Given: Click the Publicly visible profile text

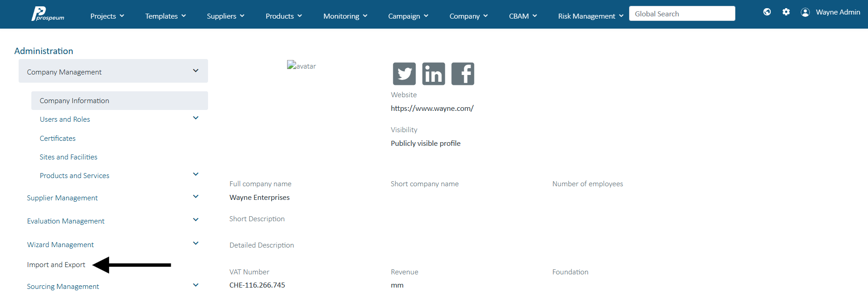Looking at the screenshot, I should (x=426, y=144).
